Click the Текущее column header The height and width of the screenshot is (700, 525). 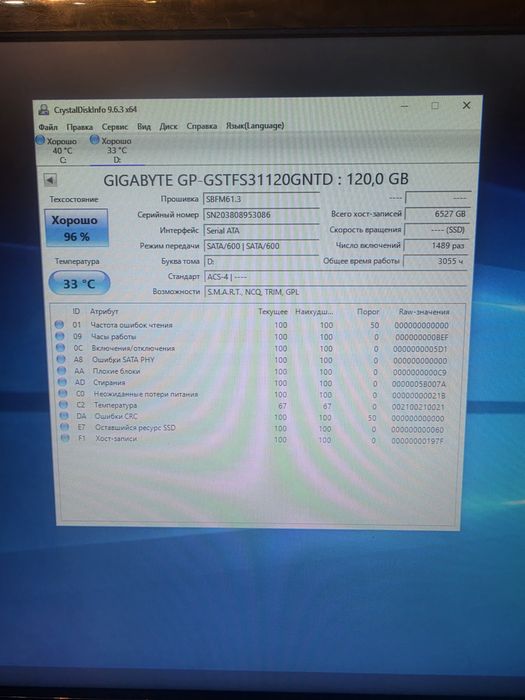pyautogui.click(x=273, y=312)
